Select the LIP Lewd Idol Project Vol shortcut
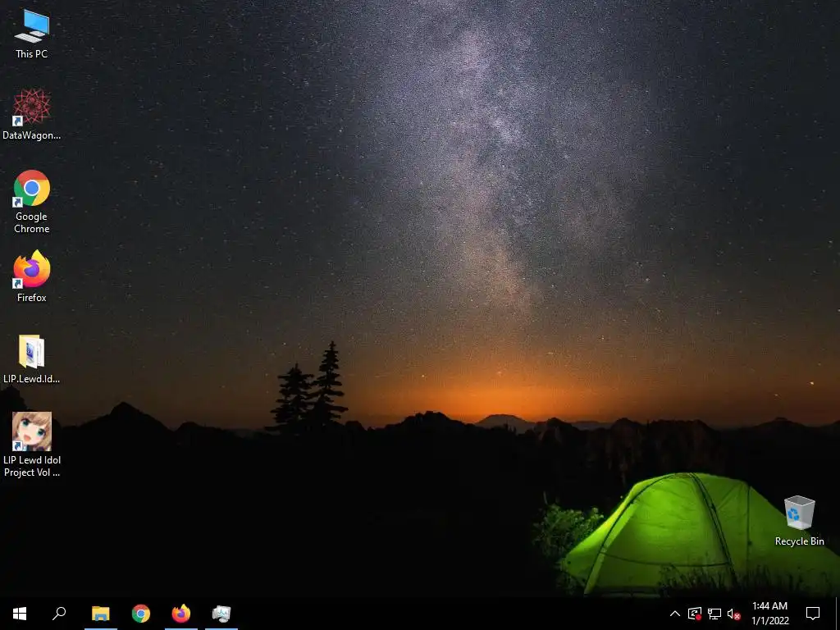Viewport: 840px width, 630px height. (x=32, y=444)
